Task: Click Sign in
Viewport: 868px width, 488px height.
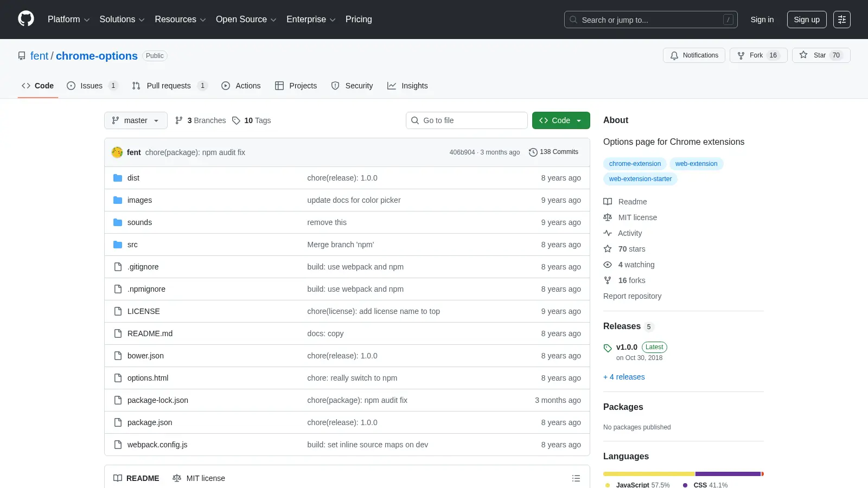Action: [x=762, y=20]
